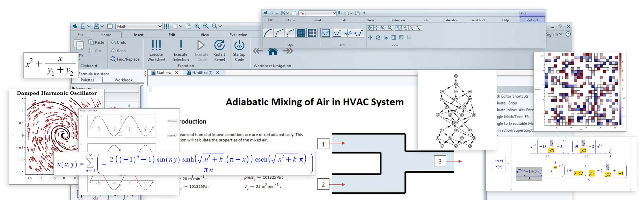Select the line plot style icon
Image resolution: width=644 pixels, height=200 pixels.
[x=268, y=33]
